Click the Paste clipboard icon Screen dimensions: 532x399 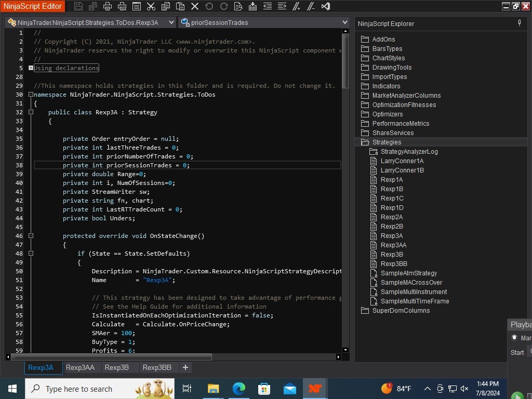(x=180, y=6)
